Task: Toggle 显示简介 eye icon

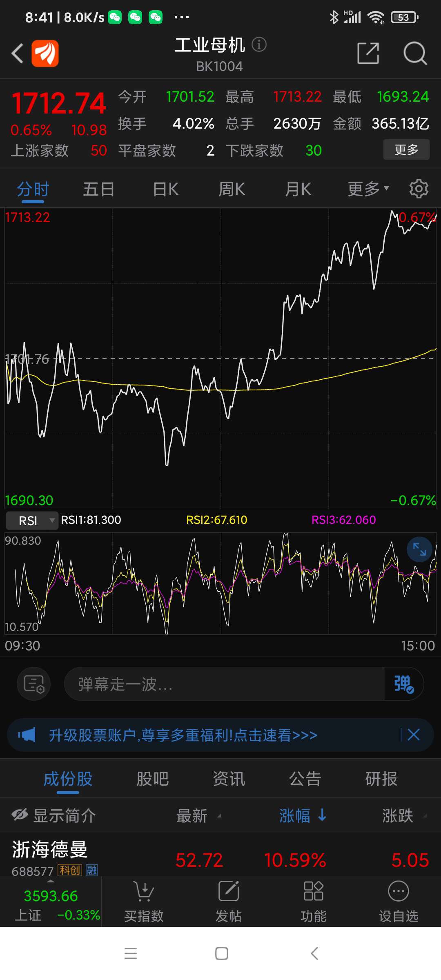Action: (20, 815)
